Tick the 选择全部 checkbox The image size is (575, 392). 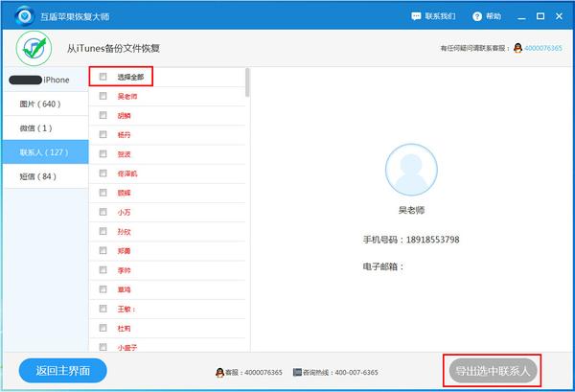(103, 77)
